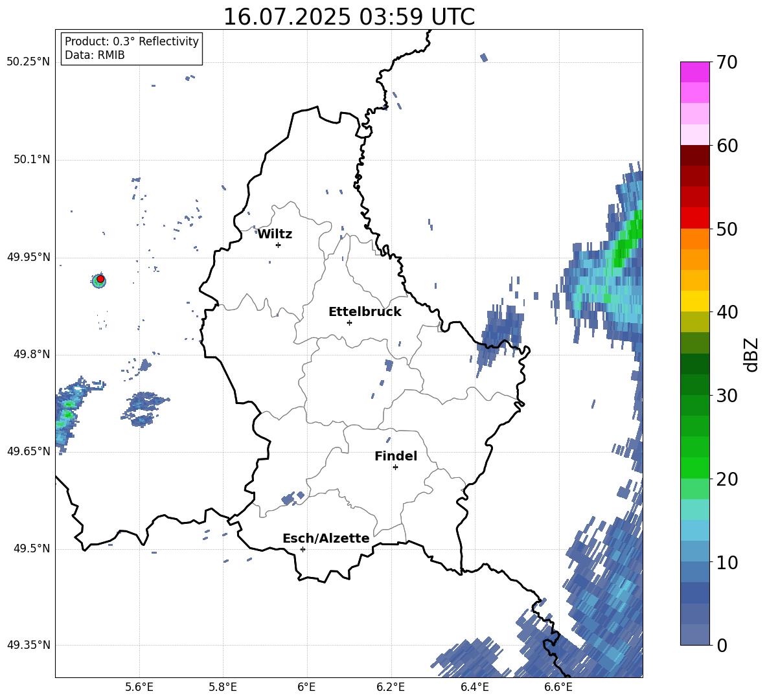
Task: Click the Findel station cross marker
Action: pyautogui.click(x=395, y=467)
